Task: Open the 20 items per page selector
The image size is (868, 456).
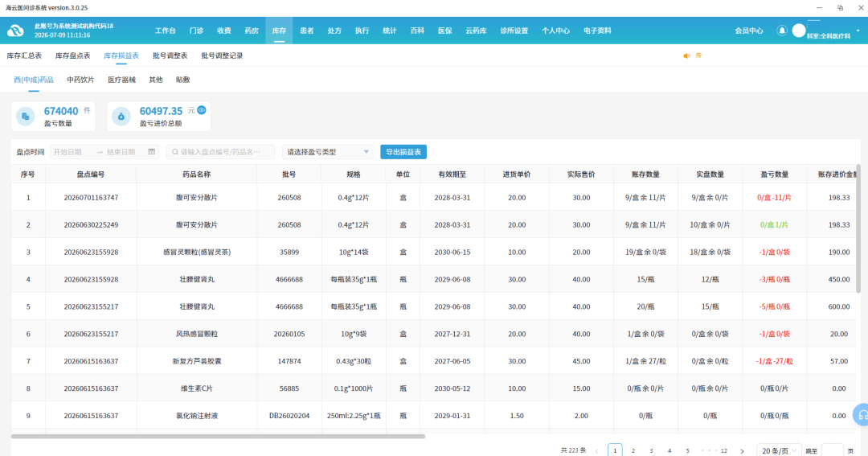Action: coord(779,450)
